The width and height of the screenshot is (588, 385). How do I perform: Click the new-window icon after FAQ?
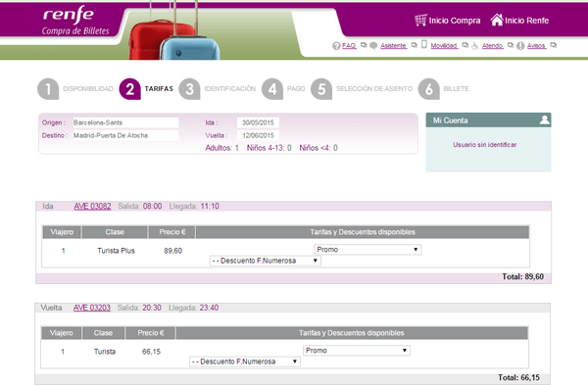coord(364,45)
